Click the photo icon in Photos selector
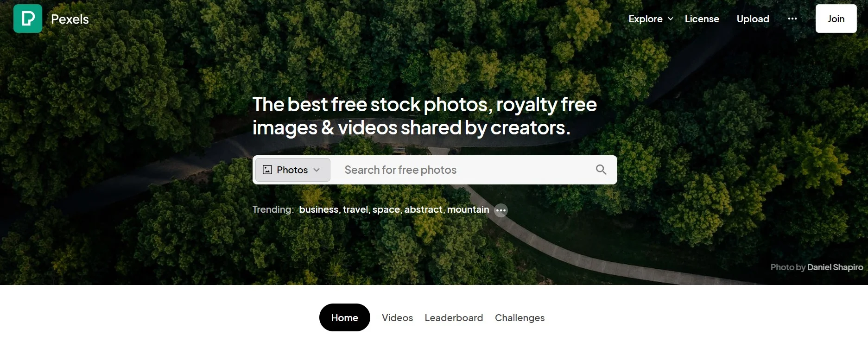The width and height of the screenshot is (868, 342). (267, 170)
